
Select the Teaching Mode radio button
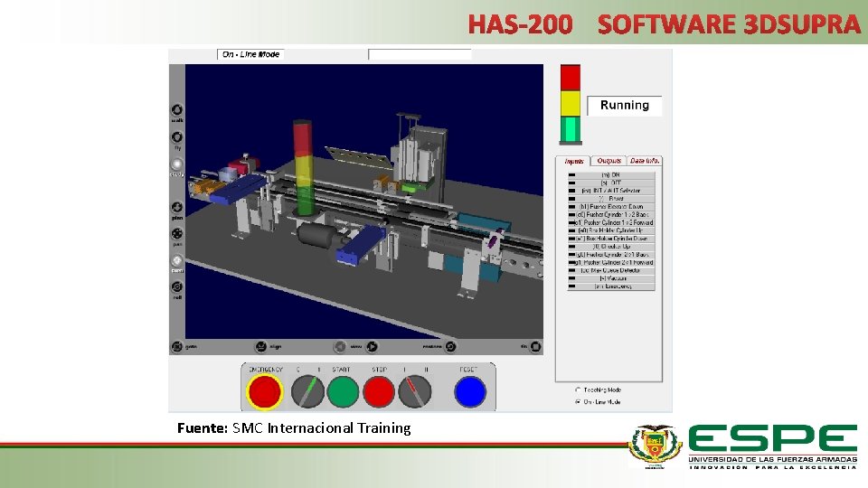(578, 390)
